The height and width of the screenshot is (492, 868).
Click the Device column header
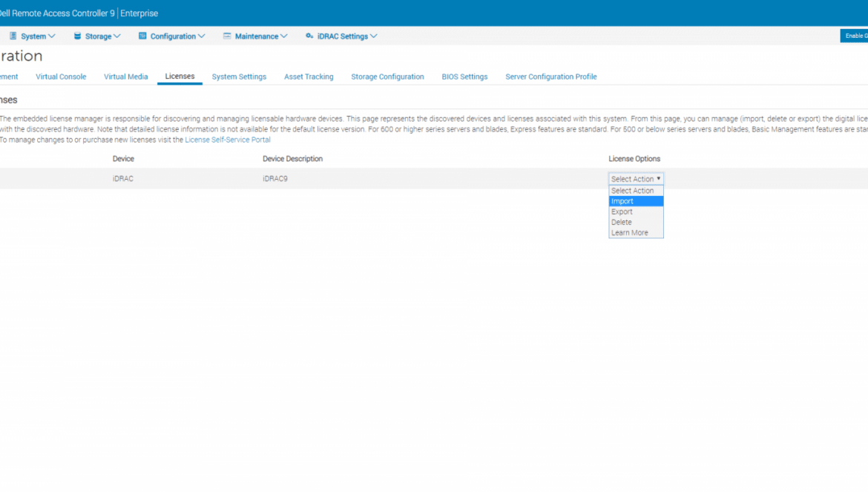(x=123, y=159)
